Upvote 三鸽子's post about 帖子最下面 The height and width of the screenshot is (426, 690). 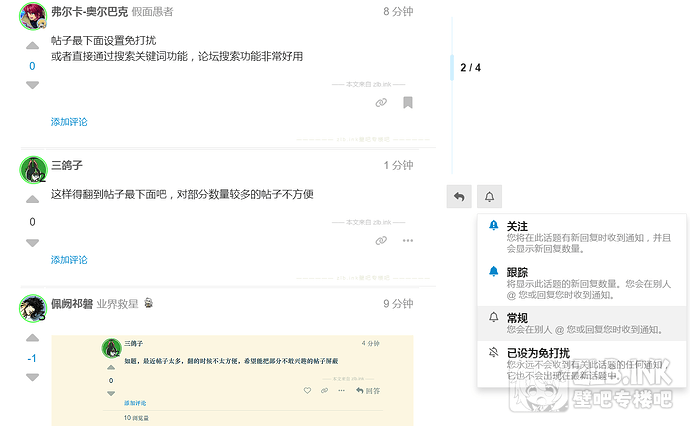pyautogui.click(x=33, y=200)
